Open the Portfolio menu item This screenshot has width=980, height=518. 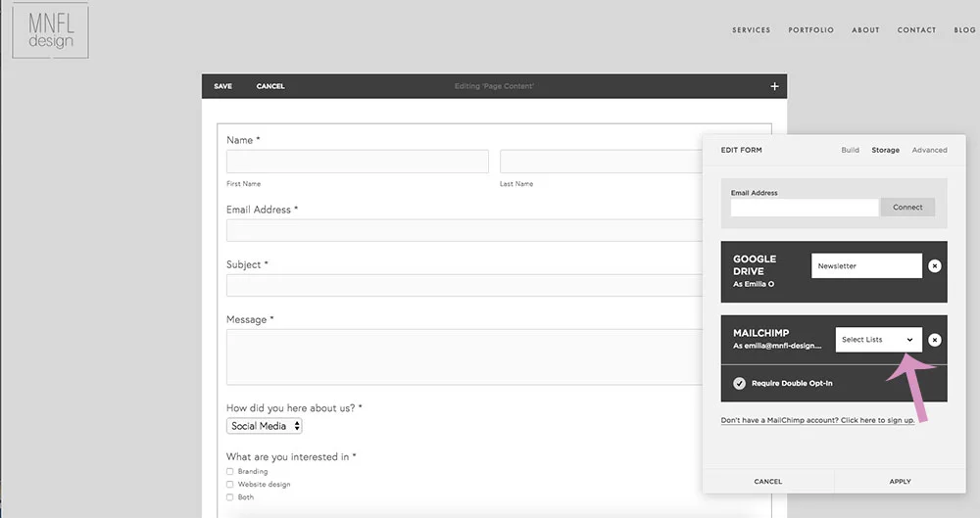coord(810,30)
